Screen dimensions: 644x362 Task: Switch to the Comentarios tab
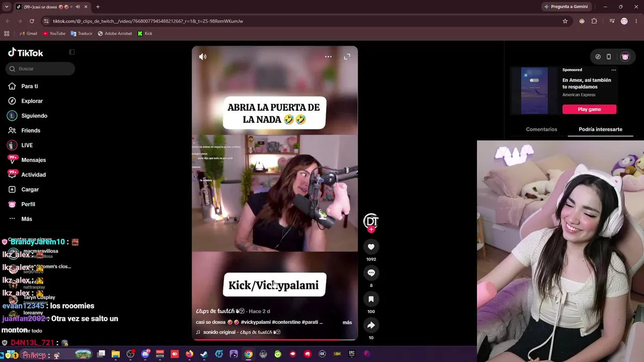(x=541, y=129)
